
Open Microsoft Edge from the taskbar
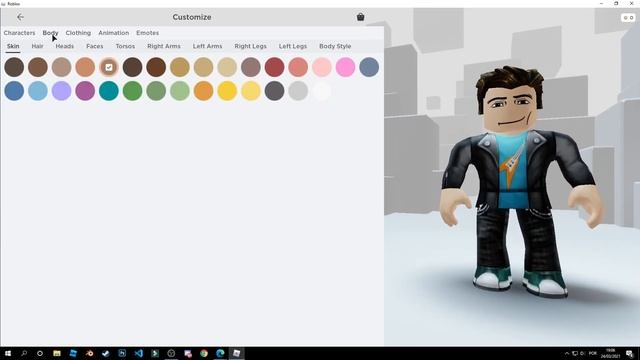tap(220, 353)
